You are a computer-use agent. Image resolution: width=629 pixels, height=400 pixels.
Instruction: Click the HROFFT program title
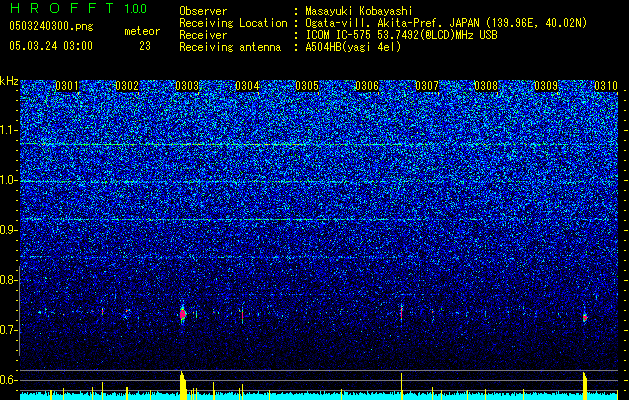61,8
